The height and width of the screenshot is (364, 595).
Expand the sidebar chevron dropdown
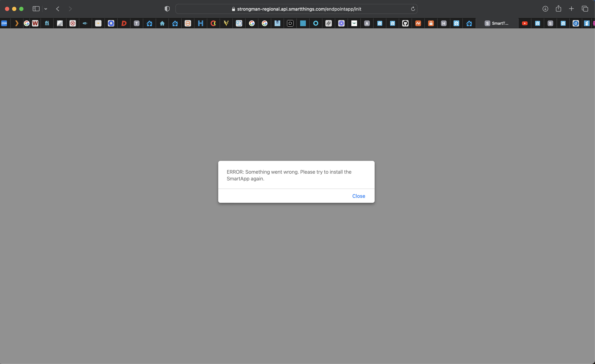46,9
